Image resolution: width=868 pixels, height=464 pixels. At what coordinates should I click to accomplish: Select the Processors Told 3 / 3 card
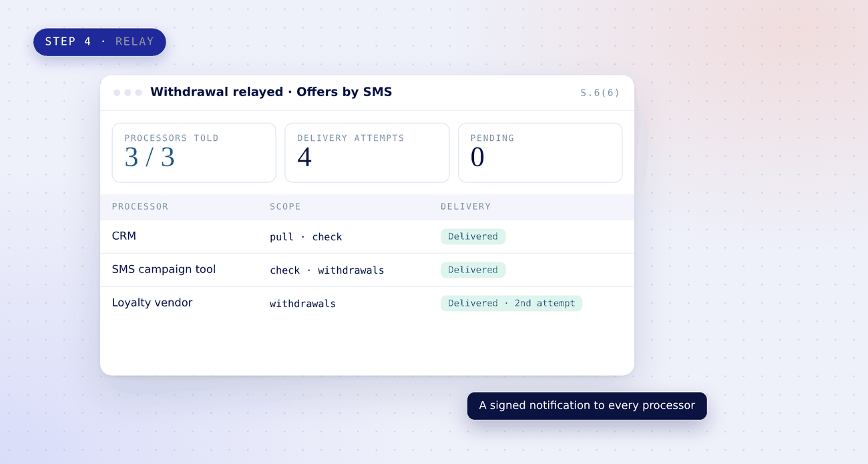194,153
